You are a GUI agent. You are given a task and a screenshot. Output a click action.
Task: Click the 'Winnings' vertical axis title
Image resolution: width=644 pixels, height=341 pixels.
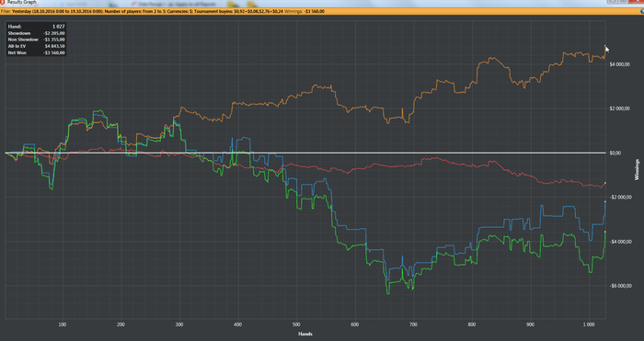(x=638, y=170)
